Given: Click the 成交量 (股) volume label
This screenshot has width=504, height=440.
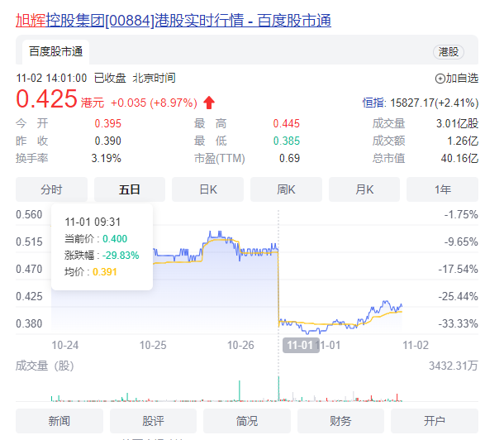Looking at the screenshot, I should 45,366.
